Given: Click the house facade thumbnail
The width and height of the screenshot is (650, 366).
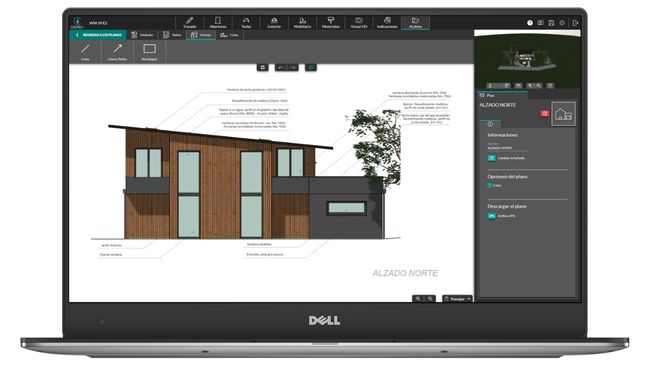Looking at the screenshot, I should click(563, 114).
